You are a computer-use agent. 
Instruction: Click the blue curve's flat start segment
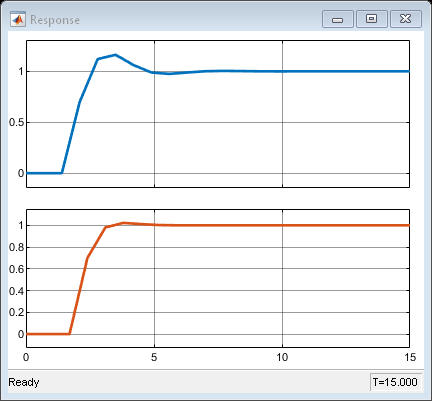click(x=44, y=173)
